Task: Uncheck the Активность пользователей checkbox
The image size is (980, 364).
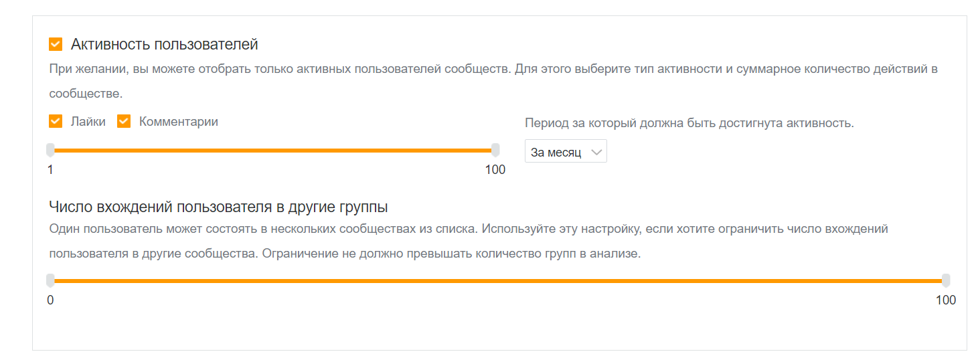Action: (56, 45)
